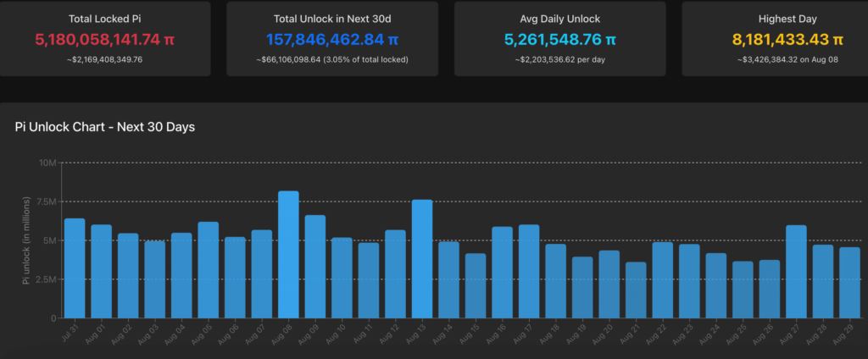Image resolution: width=868 pixels, height=359 pixels.
Task: Select the blue 157,846,462.84 π total
Action: [x=332, y=40]
